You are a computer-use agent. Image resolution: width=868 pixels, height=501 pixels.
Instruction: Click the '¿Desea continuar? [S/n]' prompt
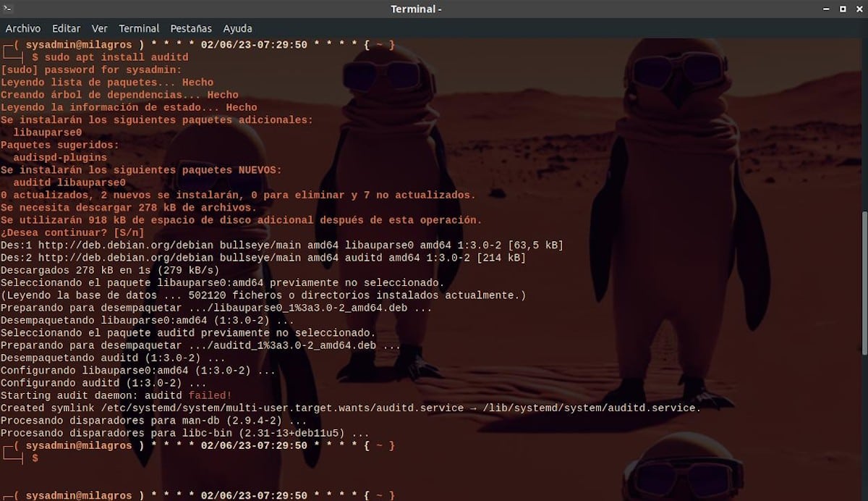72,232
